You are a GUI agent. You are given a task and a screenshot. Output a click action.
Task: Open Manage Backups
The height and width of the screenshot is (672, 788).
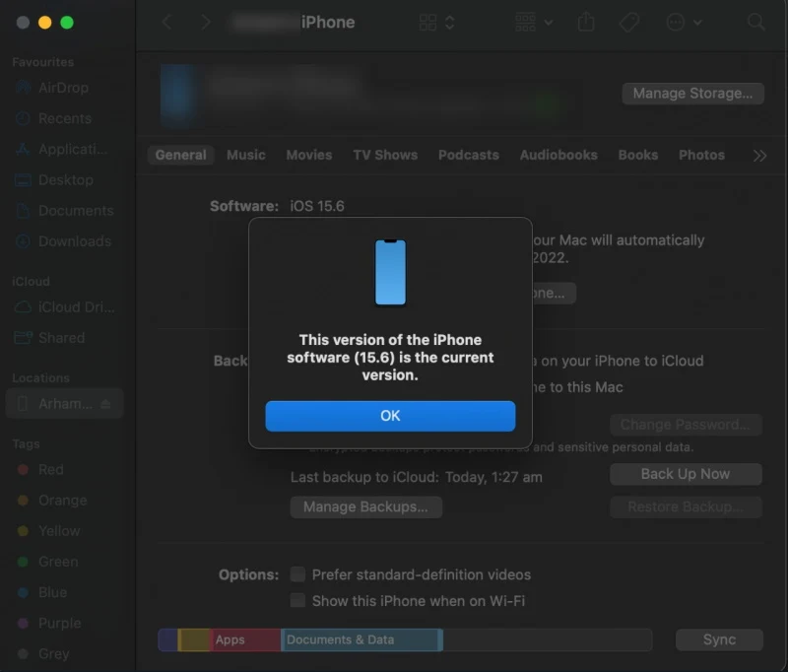(365, 507)
